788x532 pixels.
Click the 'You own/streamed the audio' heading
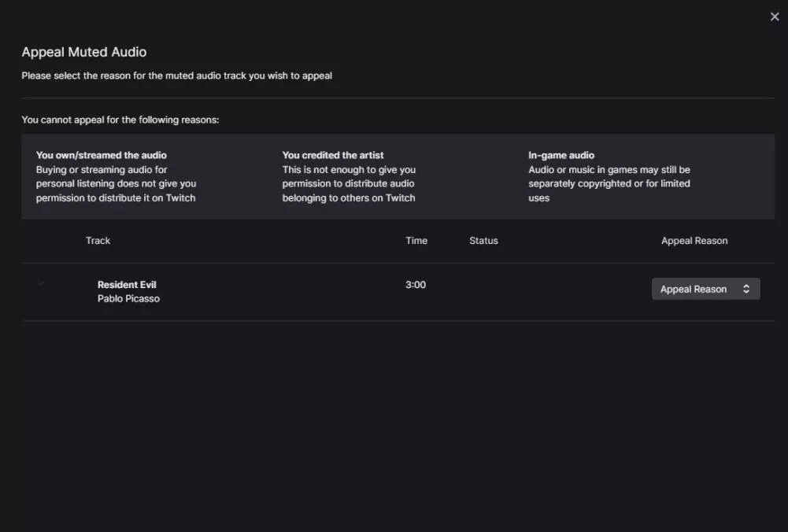(102, 155)
